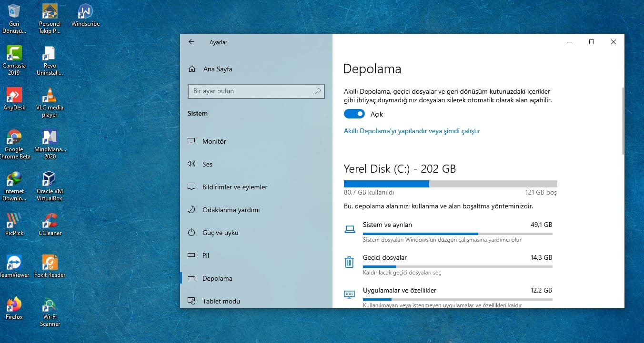Image resolution: width=644 pixels, height=343 pixels.
Task: Turn off the Akıllı Depolama toggle
Action: pos(354,114)
